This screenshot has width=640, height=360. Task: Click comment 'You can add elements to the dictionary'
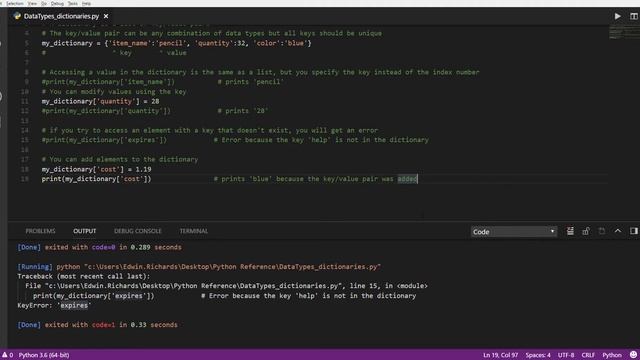pyautogui.click(x=120, y=159)
